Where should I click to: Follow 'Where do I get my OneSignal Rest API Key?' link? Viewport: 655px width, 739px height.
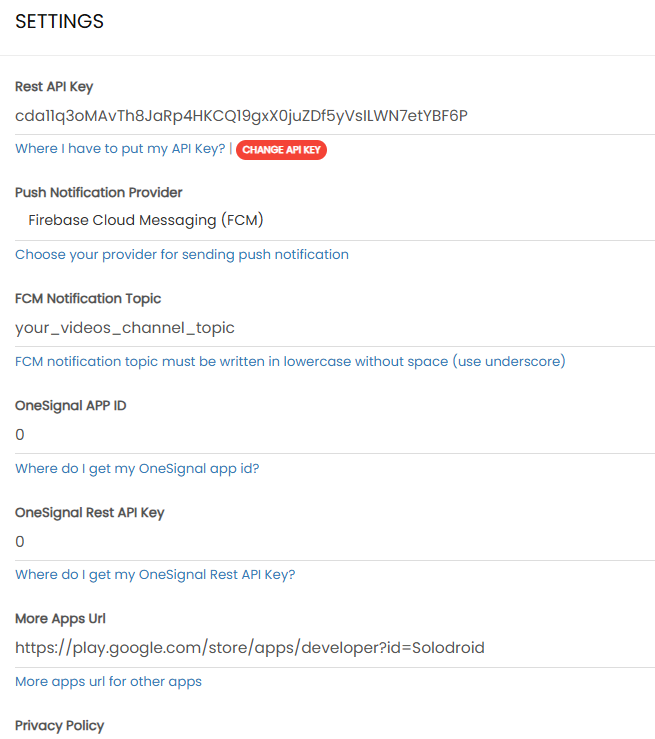155,574
